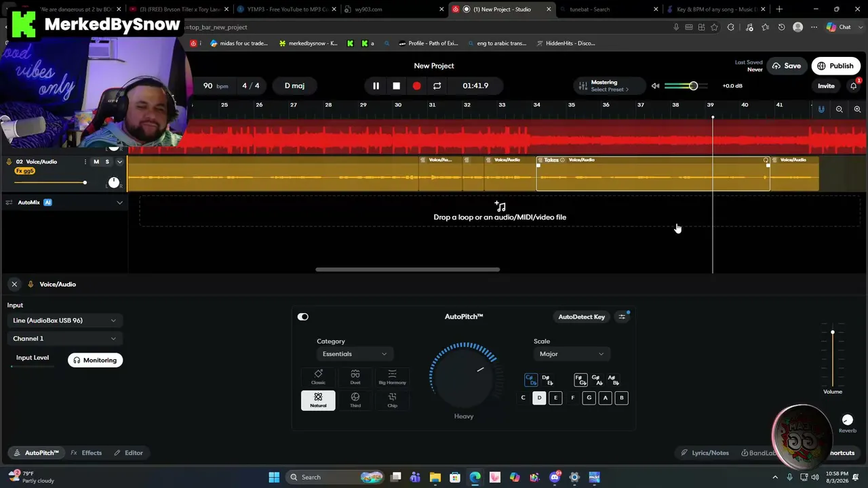This screenshot has height=488, width=868.
Task: Select the Third AutoPitch preset
Action: coord(355,401)
